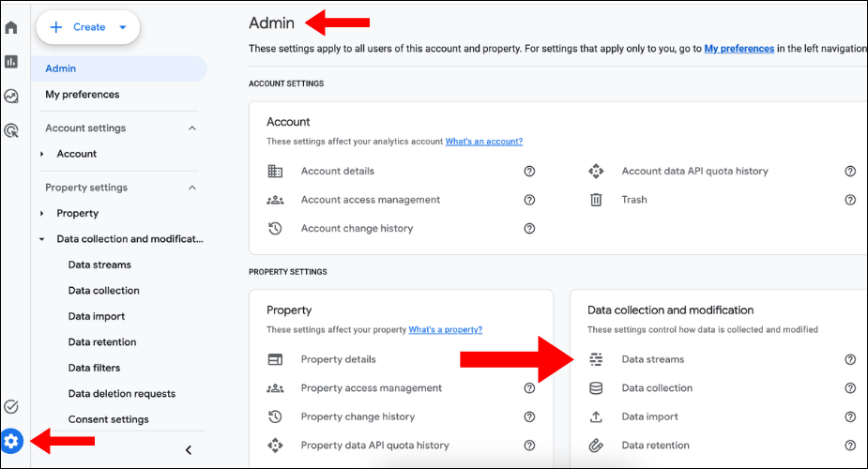Click the Data retention paperclip icon
Image resolution: width=868 pixels, height=469 pixels.
(596, 446)
